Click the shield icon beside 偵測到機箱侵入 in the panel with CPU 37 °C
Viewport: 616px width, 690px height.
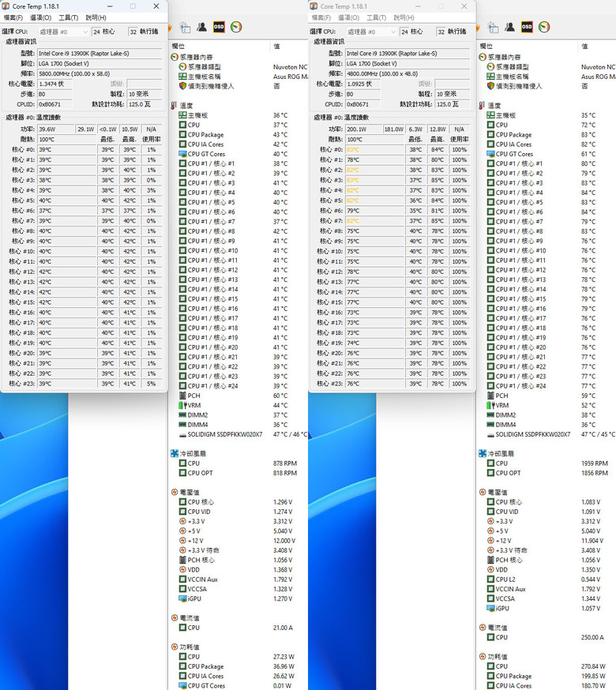pos(182,86)
